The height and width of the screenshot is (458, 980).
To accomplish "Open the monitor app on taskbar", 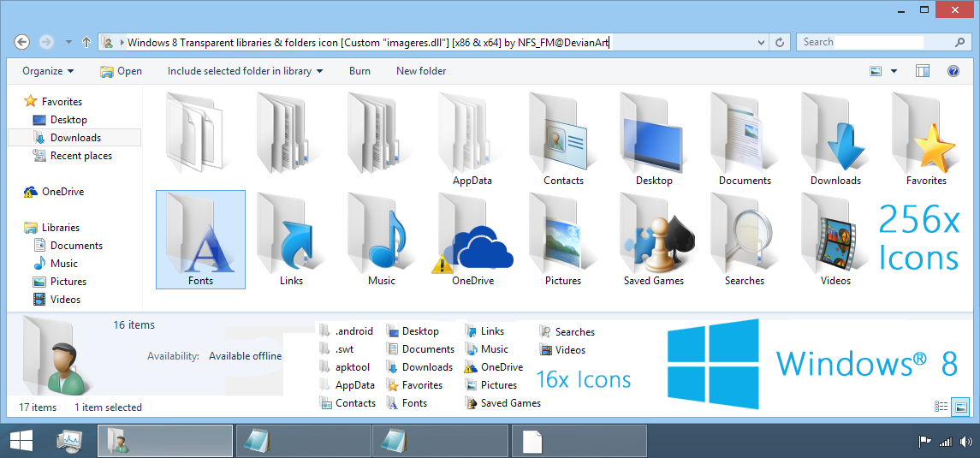I will (x=68, y=442).
